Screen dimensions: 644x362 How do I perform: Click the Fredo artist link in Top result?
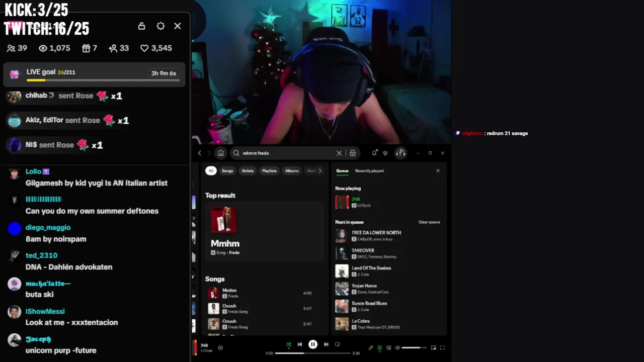click(234, 252)
